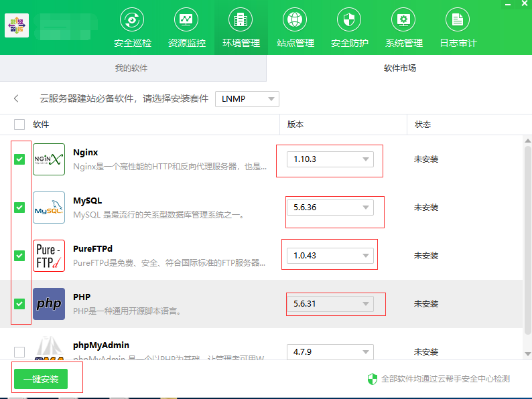Open 安全巡检 security inspection icon
This screenshot has width=532, height=399.
point(132,19)
